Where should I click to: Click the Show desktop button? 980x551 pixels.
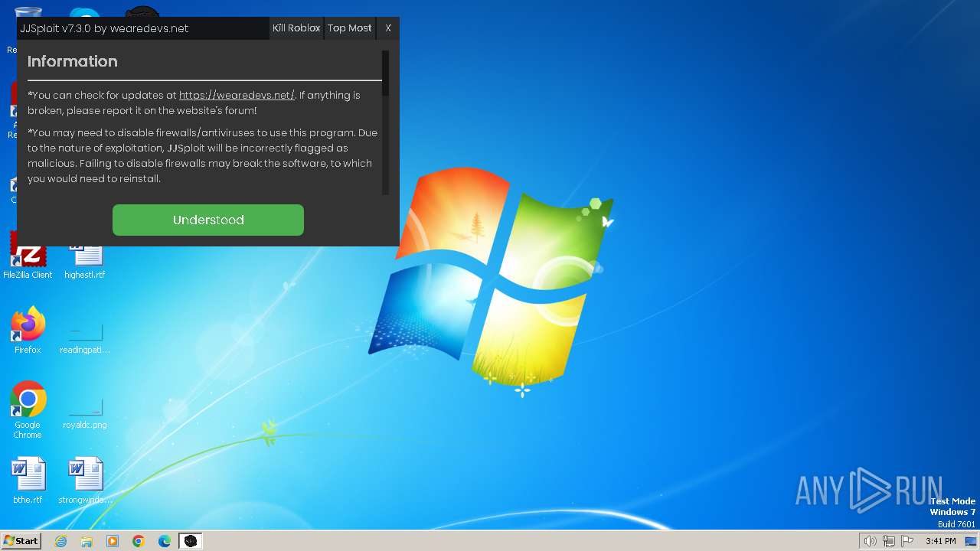pyautogui.click(x=971, y=541)
